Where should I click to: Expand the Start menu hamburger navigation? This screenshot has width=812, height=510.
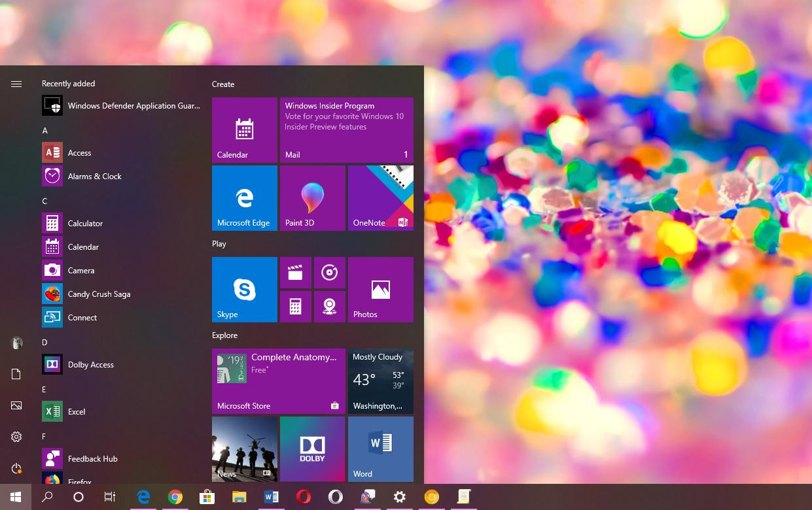coord(16,84)
